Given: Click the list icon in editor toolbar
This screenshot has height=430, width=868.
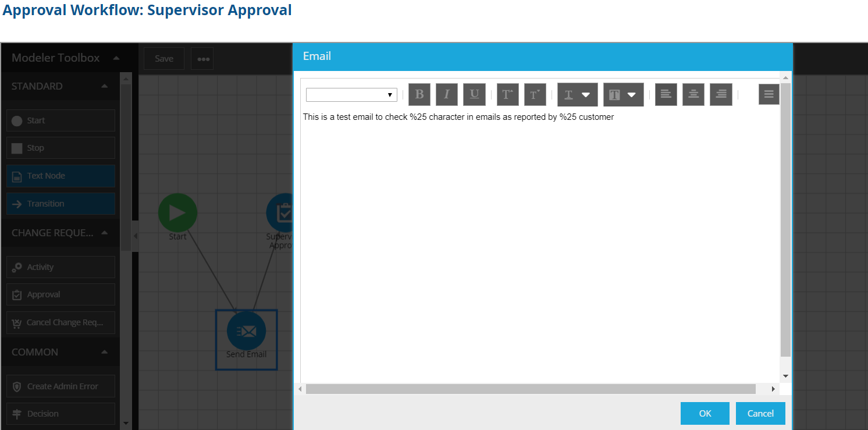Looking at the screenshot, I should [x=769, y=95].
